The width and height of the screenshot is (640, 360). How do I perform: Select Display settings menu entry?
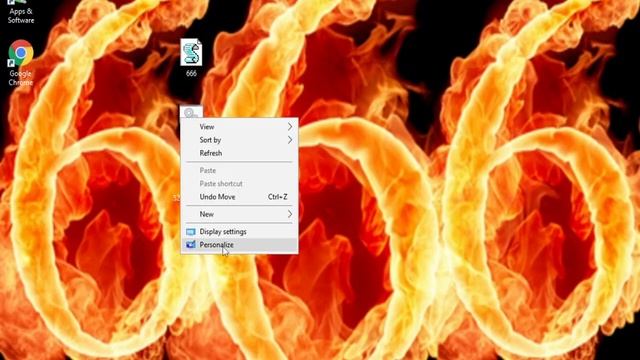click(x=239, y=231)
